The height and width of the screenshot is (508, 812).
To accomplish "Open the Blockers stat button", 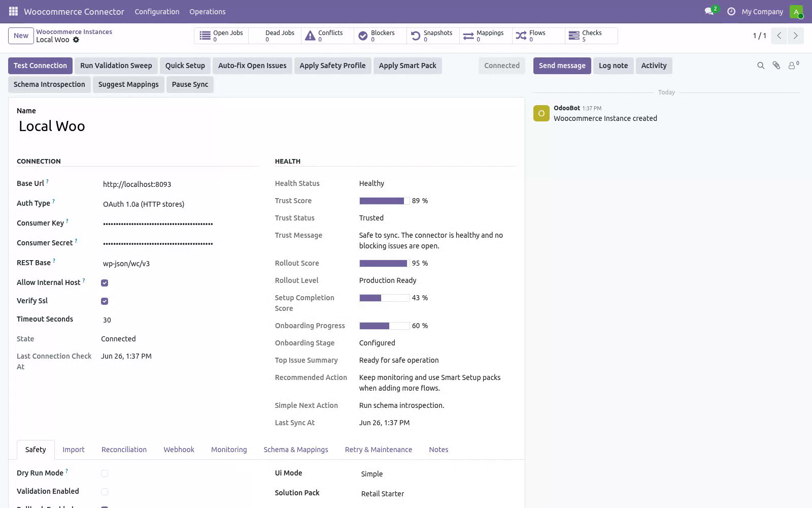I will [380, 36].
